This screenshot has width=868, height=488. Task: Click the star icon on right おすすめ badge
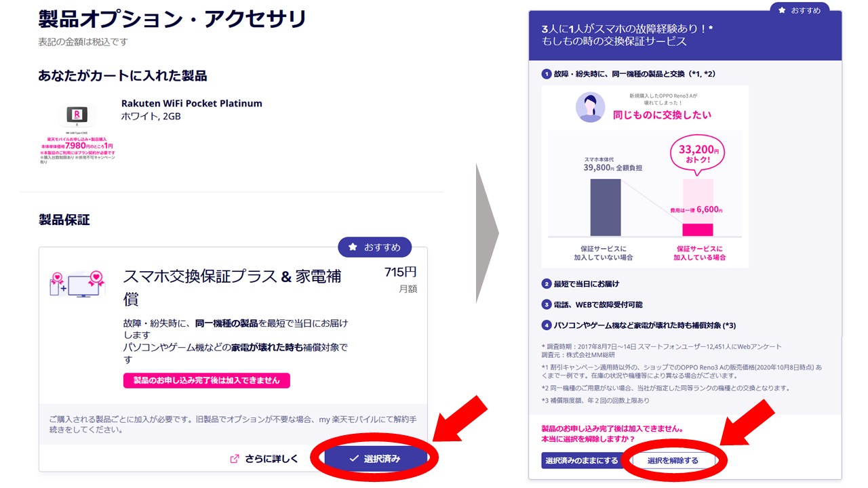coord(781,11)
